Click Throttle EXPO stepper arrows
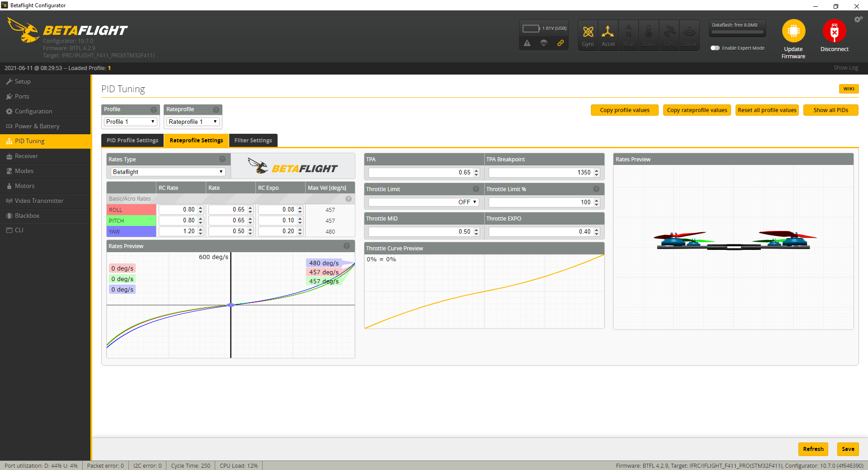The image size is (868, 470). pos(597,232)
